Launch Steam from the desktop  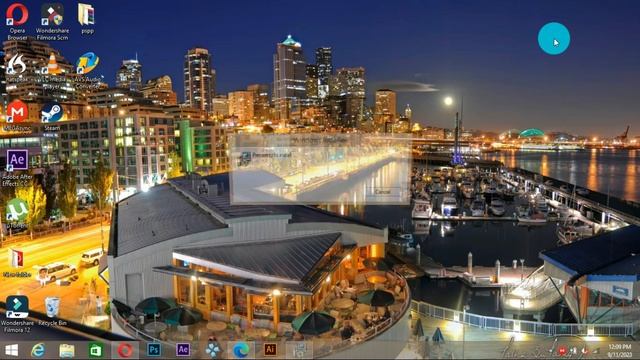[52, 117]
